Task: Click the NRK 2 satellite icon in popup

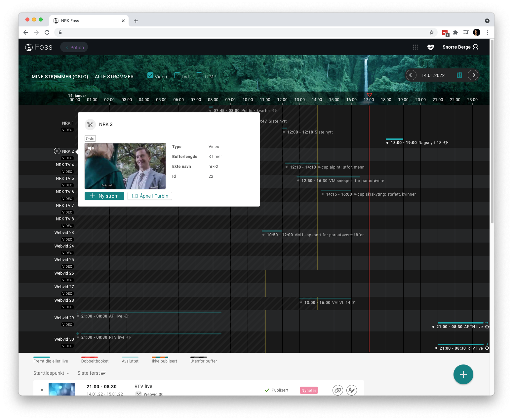Action: click(90, 125)
